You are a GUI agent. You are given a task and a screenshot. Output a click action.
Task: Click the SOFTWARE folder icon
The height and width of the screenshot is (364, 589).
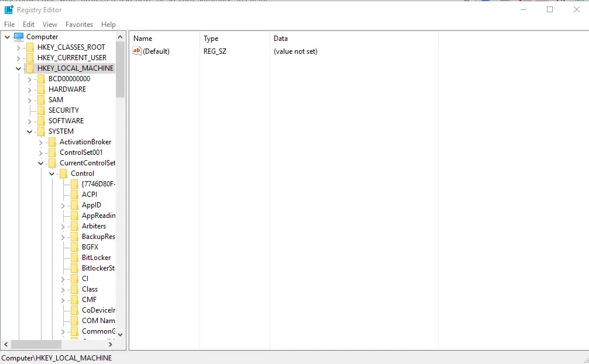click(42, 121)
